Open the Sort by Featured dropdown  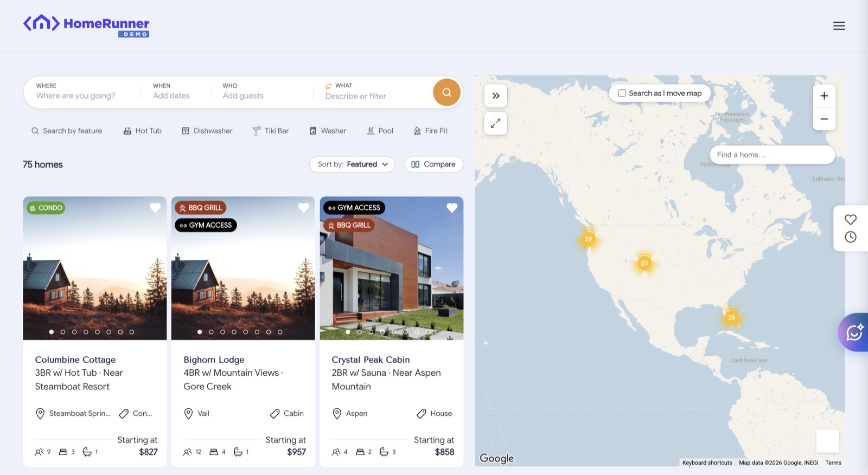(x=352, y=164)
